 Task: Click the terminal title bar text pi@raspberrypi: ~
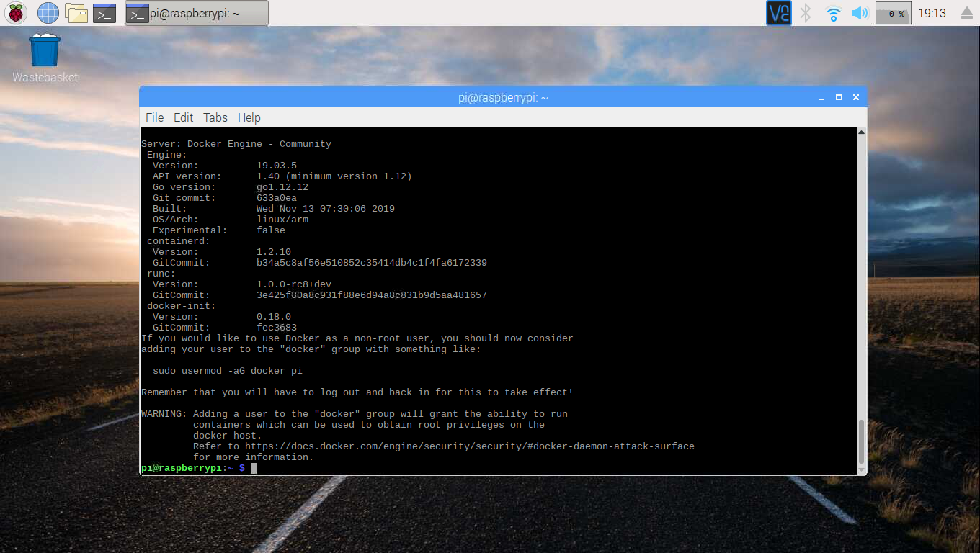503,97
